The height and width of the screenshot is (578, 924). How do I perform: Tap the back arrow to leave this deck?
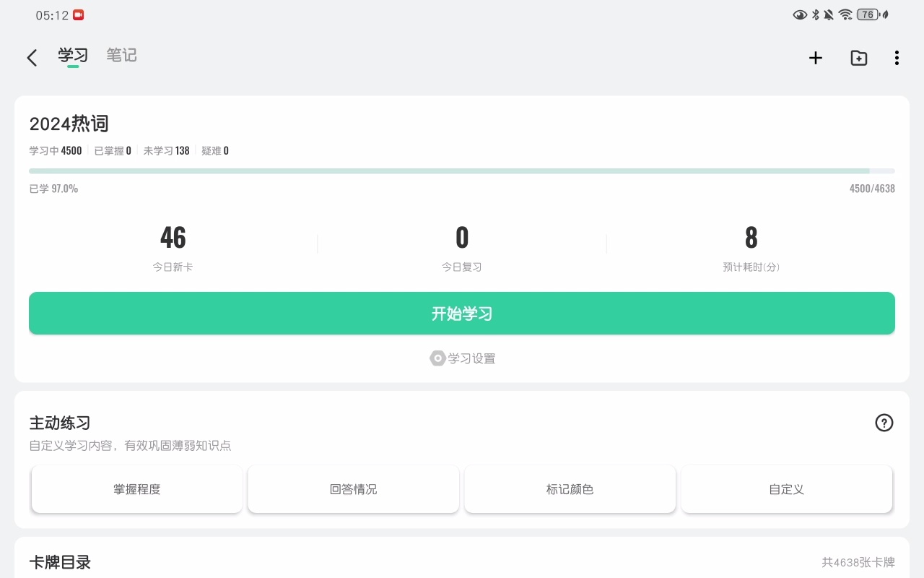click(32, 57)
